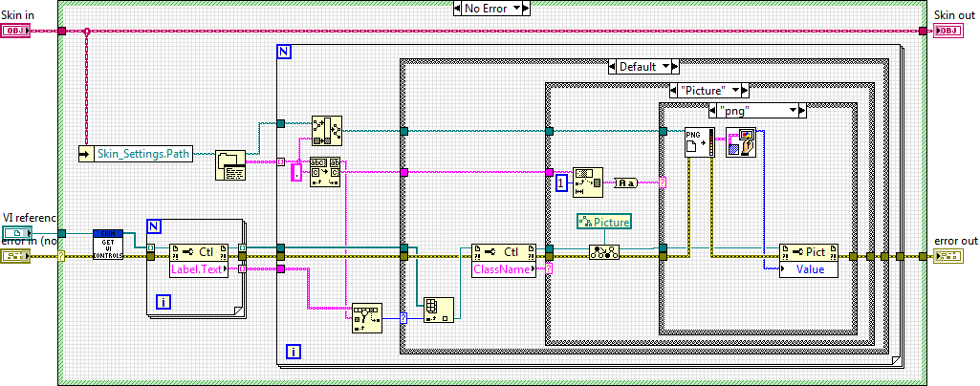Click the SKIN GET VI CONTROLS subVI
The width and height of the screenshot is (980, 386).
click(x=108, y=245)
